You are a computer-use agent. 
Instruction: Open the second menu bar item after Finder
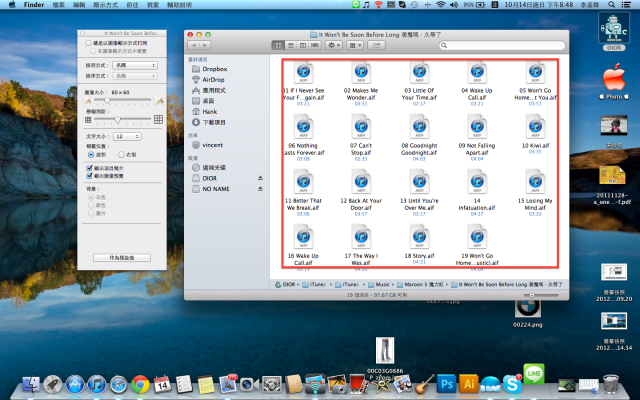[79, 5]
